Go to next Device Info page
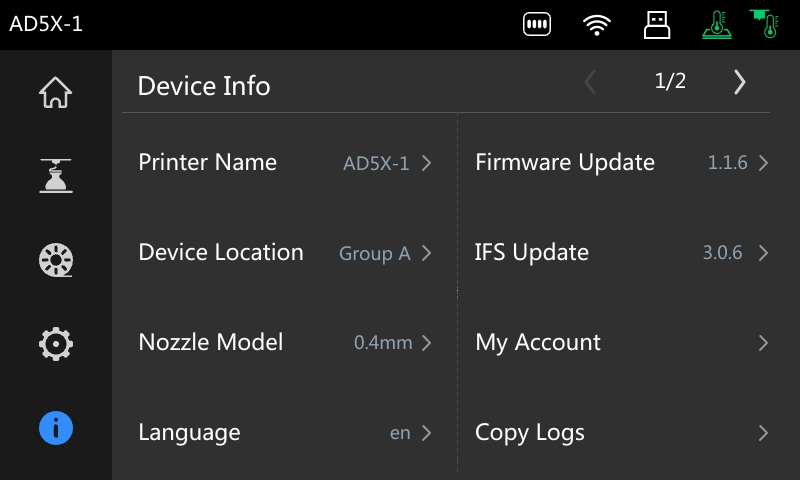The image size is (800, 480). coord(740,82)
